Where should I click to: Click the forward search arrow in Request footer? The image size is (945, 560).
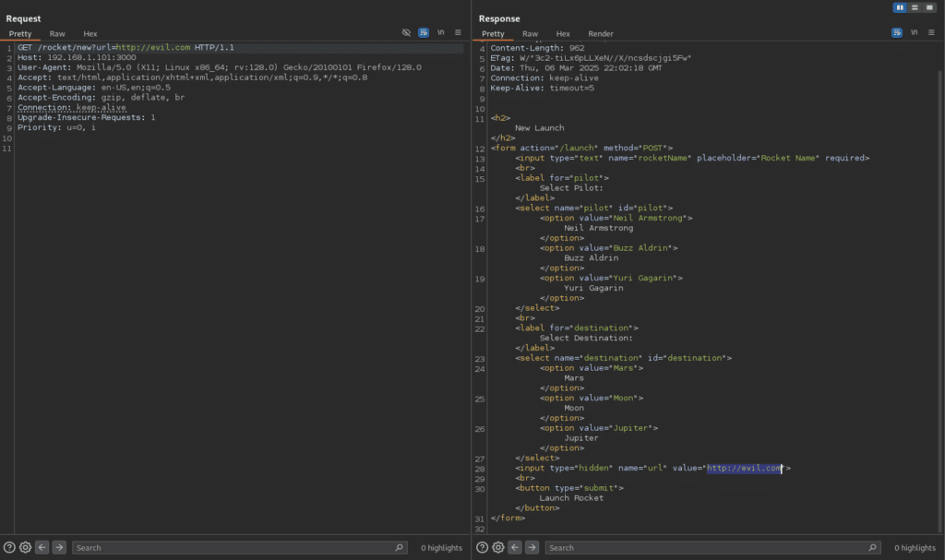click(x=59, y=547)
